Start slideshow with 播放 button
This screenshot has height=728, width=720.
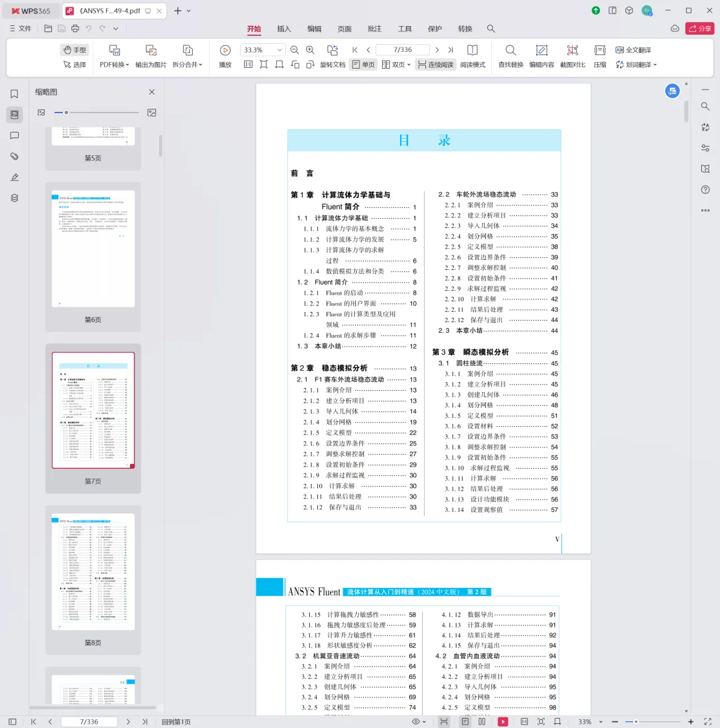click(225, 56)
